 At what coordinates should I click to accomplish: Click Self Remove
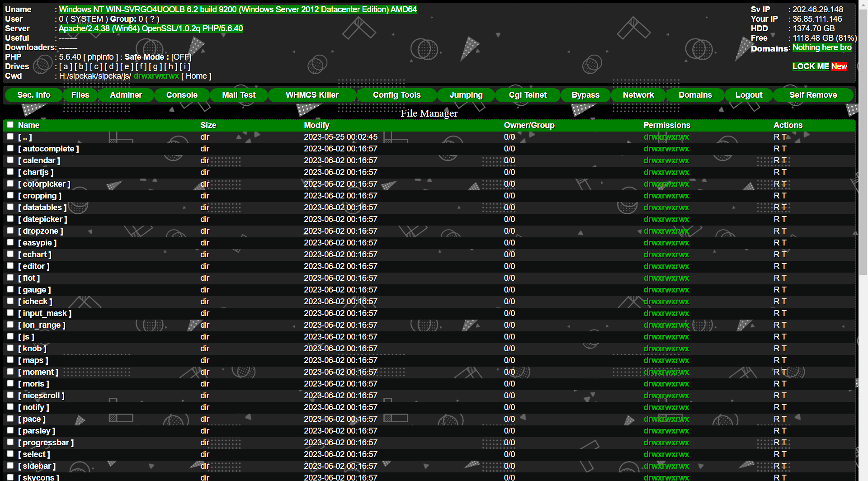coord(813,95)
